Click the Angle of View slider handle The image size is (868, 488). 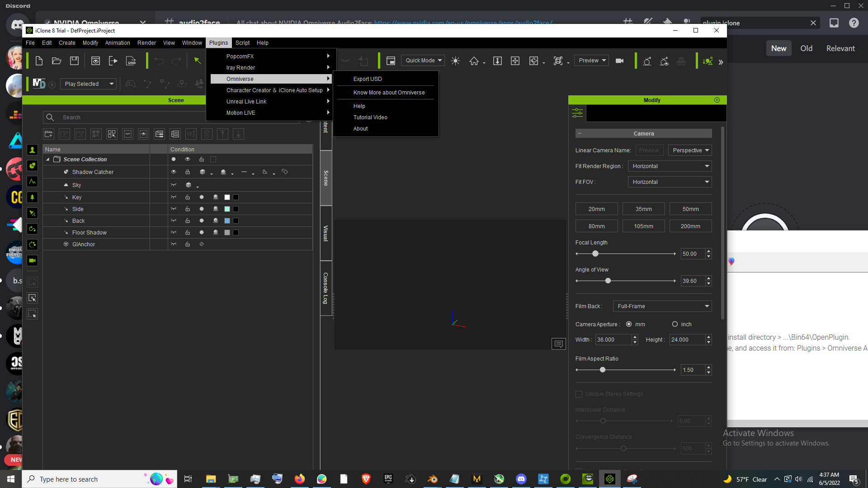[x=608, y=281]
